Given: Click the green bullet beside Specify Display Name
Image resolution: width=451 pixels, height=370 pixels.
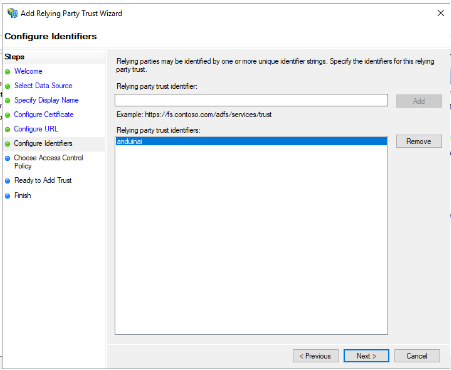Looking at the screenshot, I should click(x=8, y=101).
